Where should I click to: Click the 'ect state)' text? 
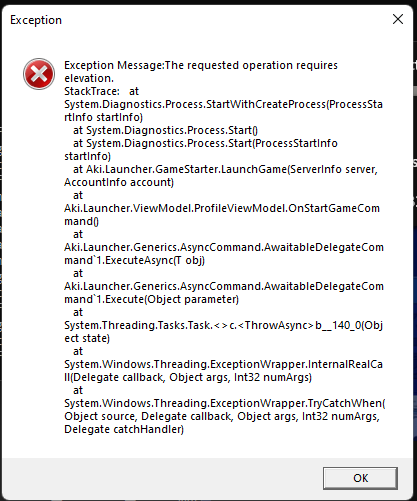tap(87, 338)
